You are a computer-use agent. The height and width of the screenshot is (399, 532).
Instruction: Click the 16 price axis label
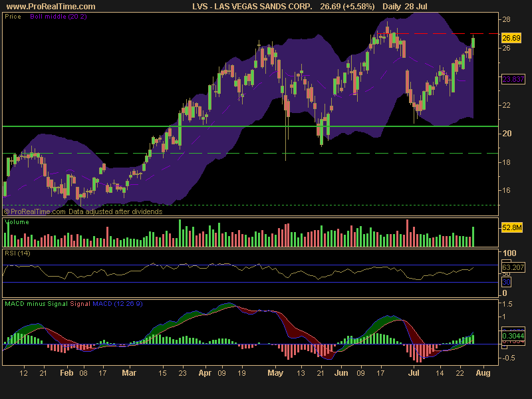pyautogui.click(x=506, y=190)
